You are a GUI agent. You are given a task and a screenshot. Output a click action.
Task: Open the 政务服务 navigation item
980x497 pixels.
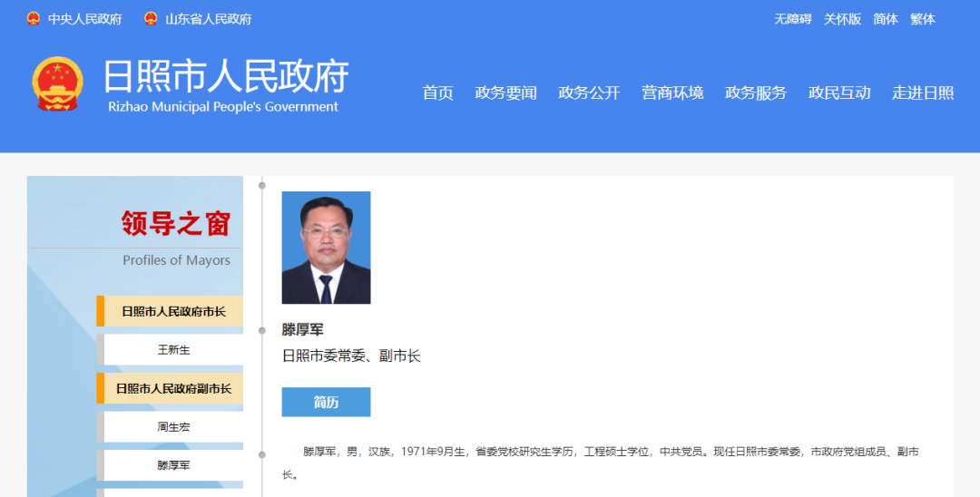[756, 93]
